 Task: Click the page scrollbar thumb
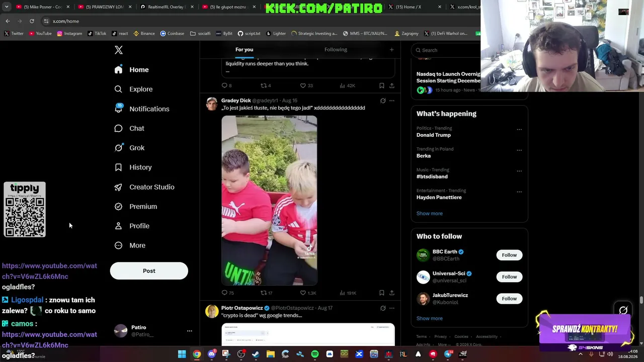pos(641,300)
